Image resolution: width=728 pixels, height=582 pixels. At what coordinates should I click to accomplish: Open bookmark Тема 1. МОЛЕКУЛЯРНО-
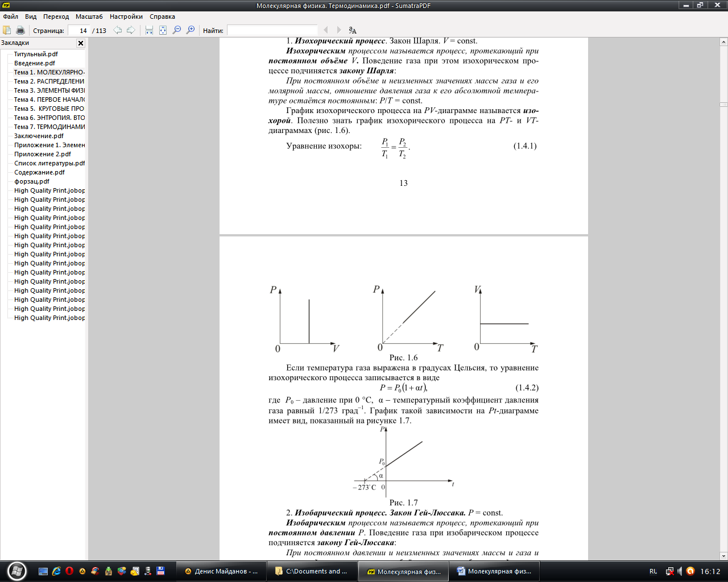(x=49, y=72)
